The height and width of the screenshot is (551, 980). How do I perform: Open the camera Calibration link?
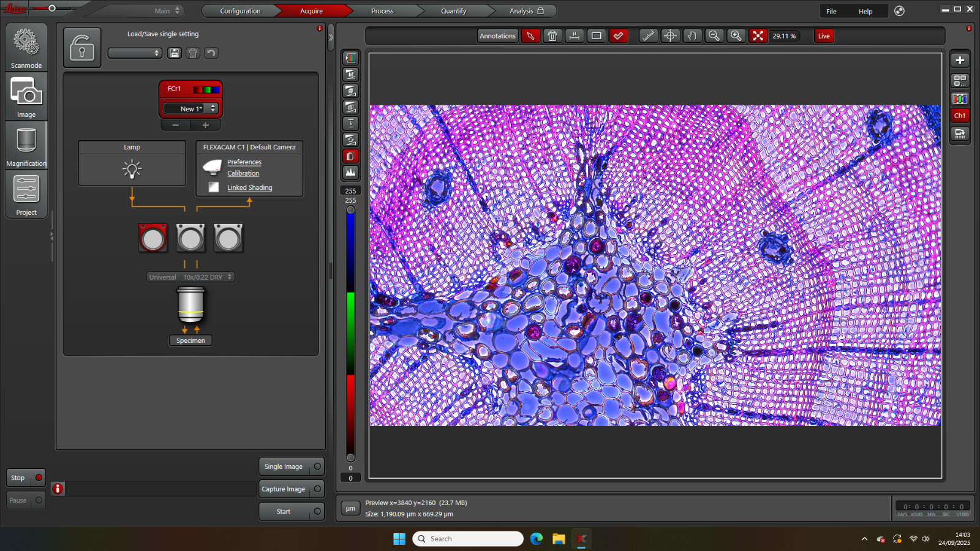click(243, 174)
